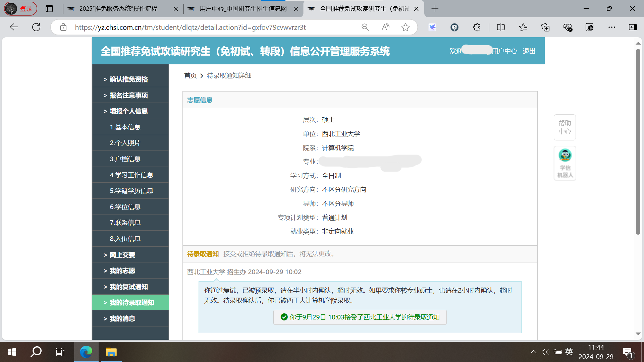644x362 pixels.
Task: Open 6.学位信息 in sidebar
Action: pyautogui.click(x=130, y=207)
